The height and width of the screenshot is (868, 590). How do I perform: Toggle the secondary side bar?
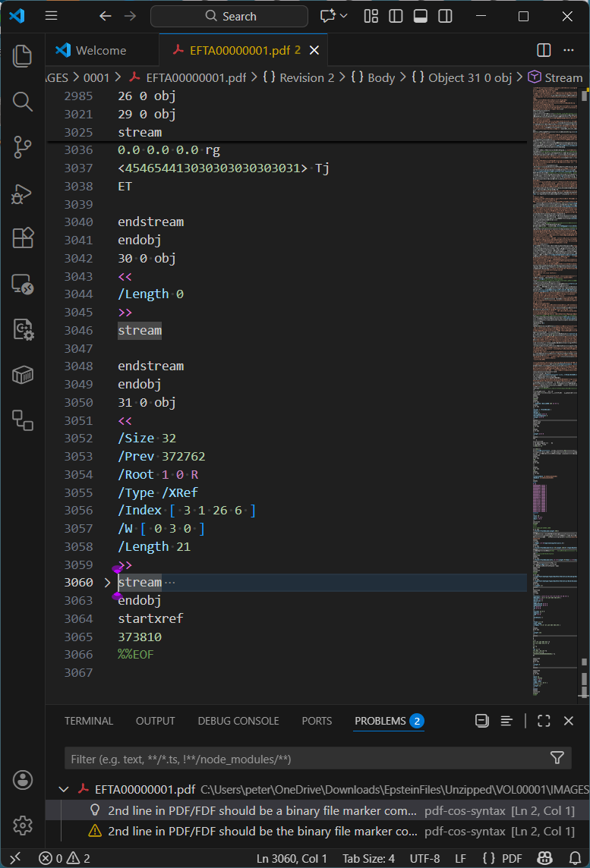(446, 16)
